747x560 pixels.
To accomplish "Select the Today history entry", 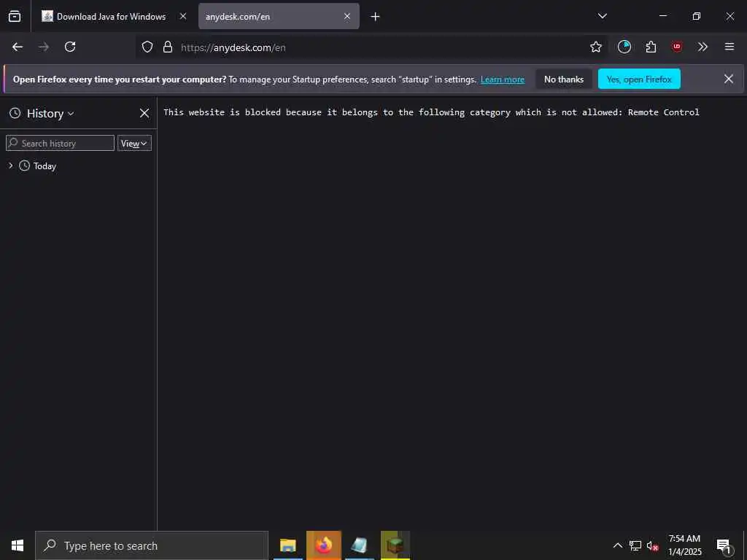I will click(x=44, y=166).
